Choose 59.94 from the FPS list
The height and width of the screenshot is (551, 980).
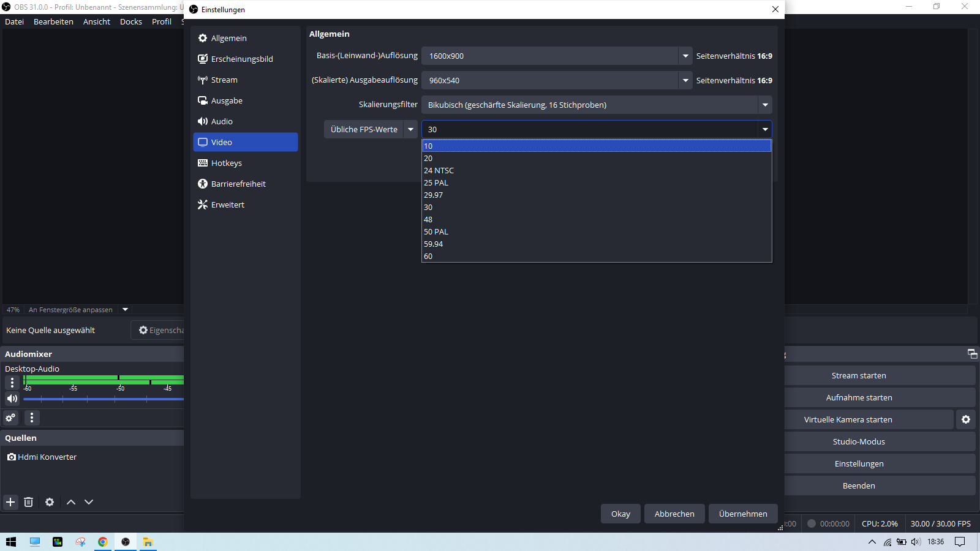coord(597,244)
